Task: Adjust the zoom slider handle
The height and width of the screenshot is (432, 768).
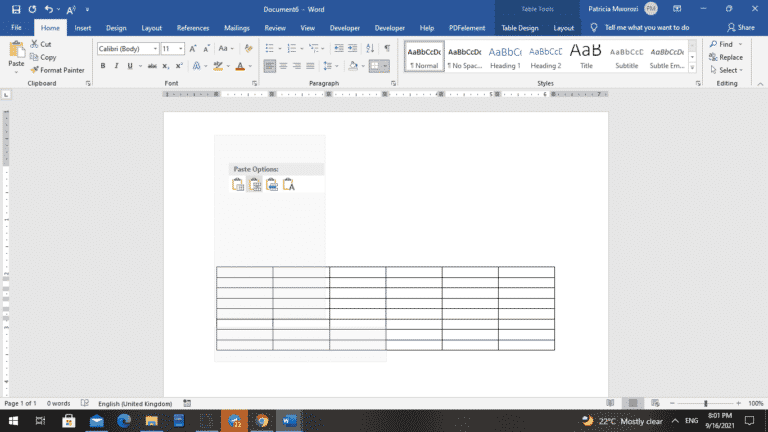Action: click(x=706, y=403)
